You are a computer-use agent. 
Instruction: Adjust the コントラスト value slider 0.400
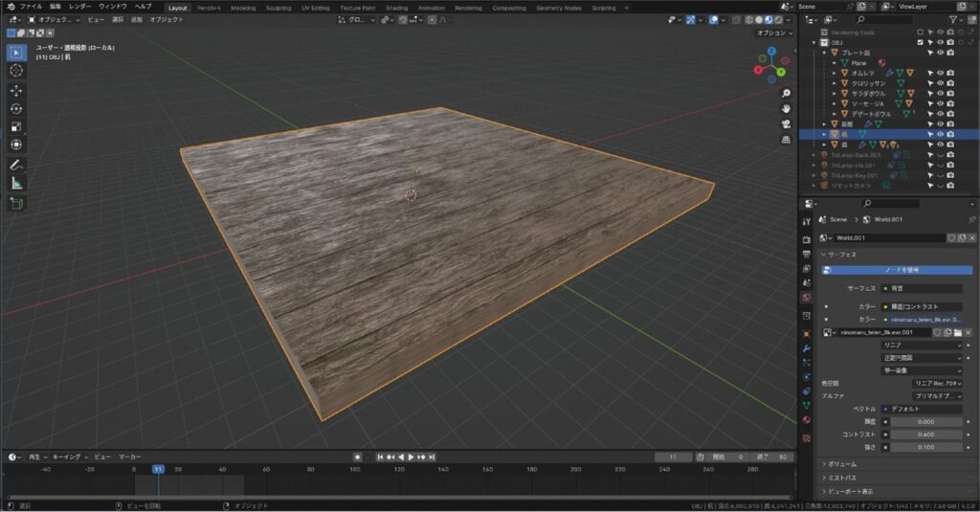(926, 434)
